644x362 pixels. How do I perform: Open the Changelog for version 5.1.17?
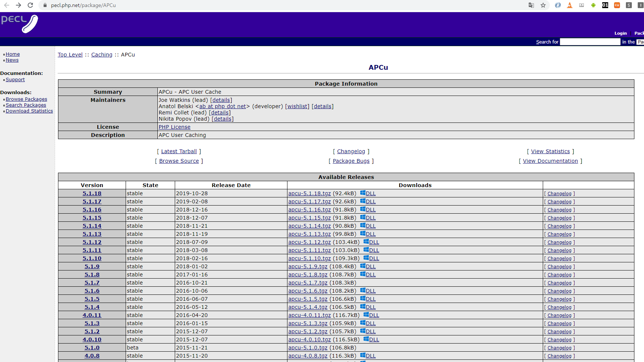[x=559, y=202]
